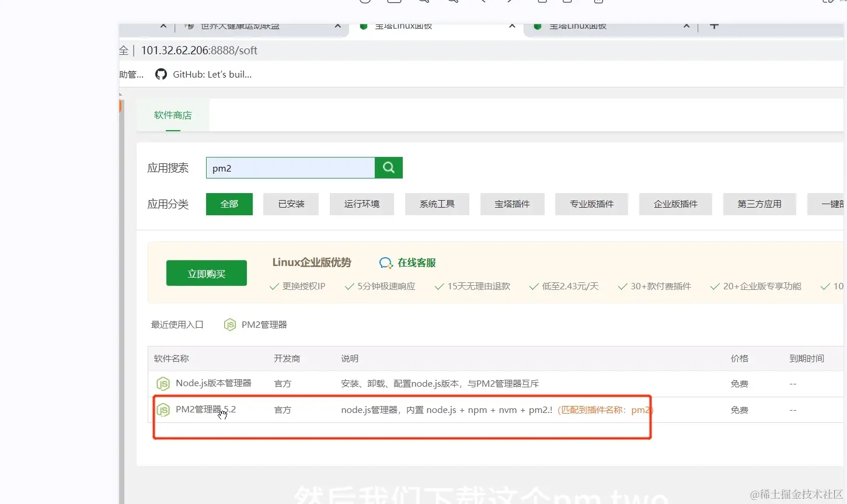
Task: Filter by 宝塔插件 category
Action: pyautogui.click(x=513, y=204)
